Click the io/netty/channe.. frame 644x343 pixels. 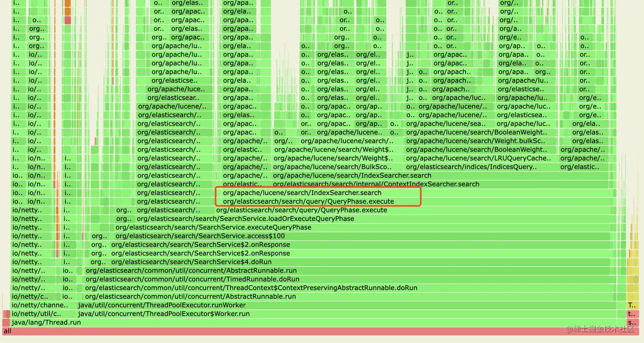tap(43, 305)
